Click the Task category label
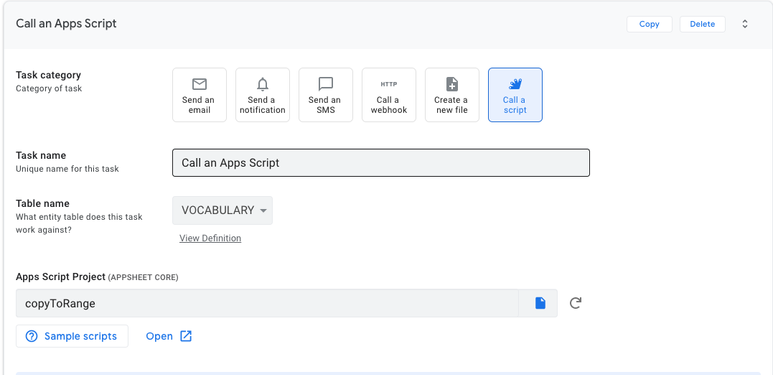 point(48,75)
